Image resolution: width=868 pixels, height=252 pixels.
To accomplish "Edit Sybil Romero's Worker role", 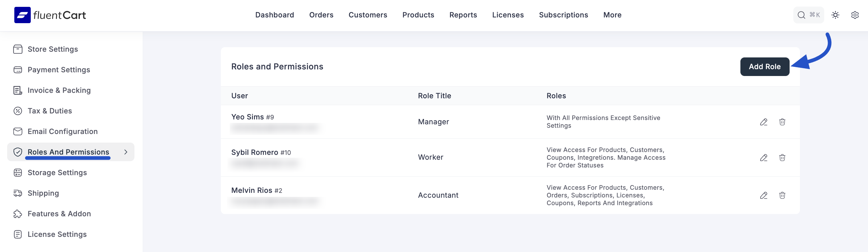I will pos(764,157).
